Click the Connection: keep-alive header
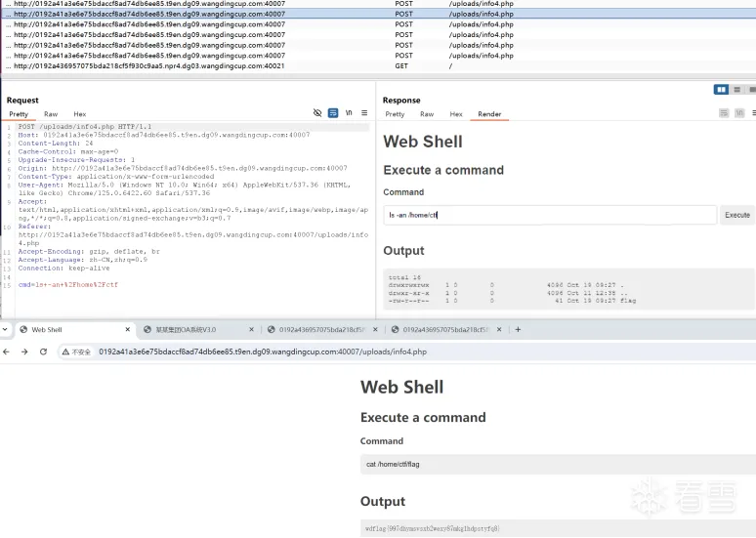Screen dimensions: 756x538 63,269
